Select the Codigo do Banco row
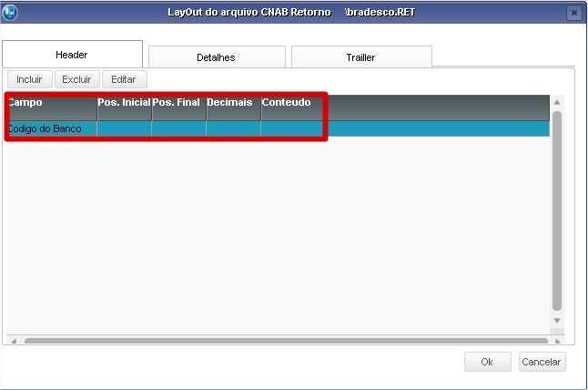 point(279,128)
